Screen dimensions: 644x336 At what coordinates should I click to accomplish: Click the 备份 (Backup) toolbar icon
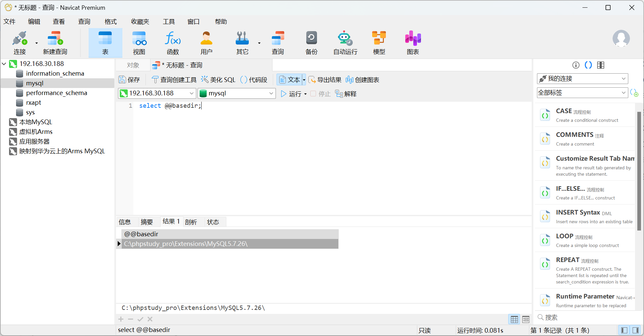(311, 43)
